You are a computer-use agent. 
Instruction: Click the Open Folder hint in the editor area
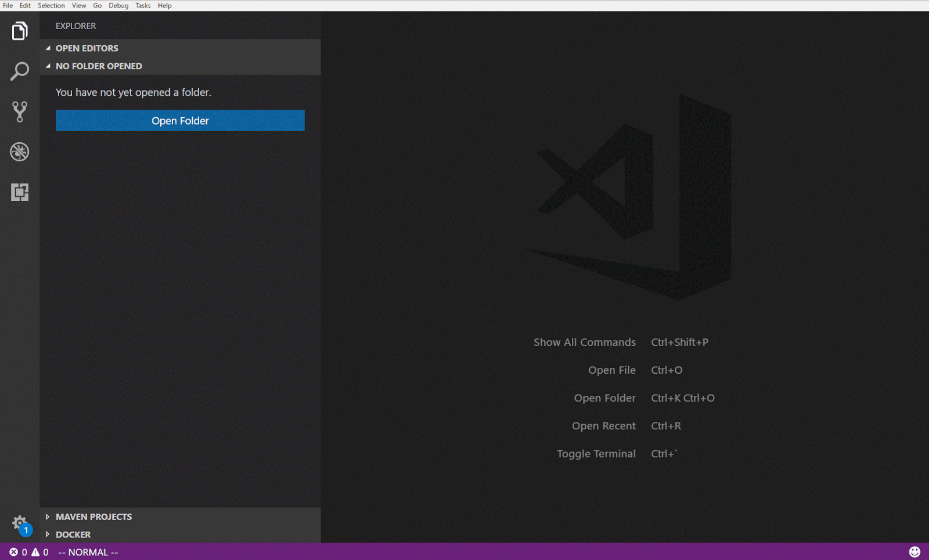pos(605,398)
